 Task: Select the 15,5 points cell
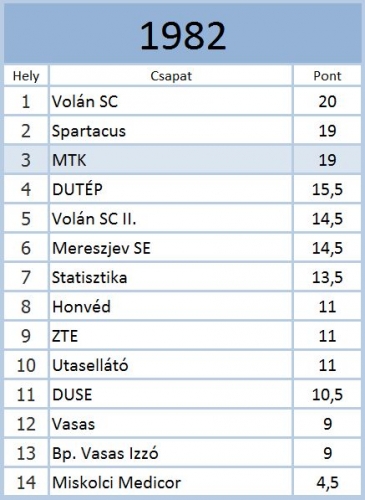327,189
